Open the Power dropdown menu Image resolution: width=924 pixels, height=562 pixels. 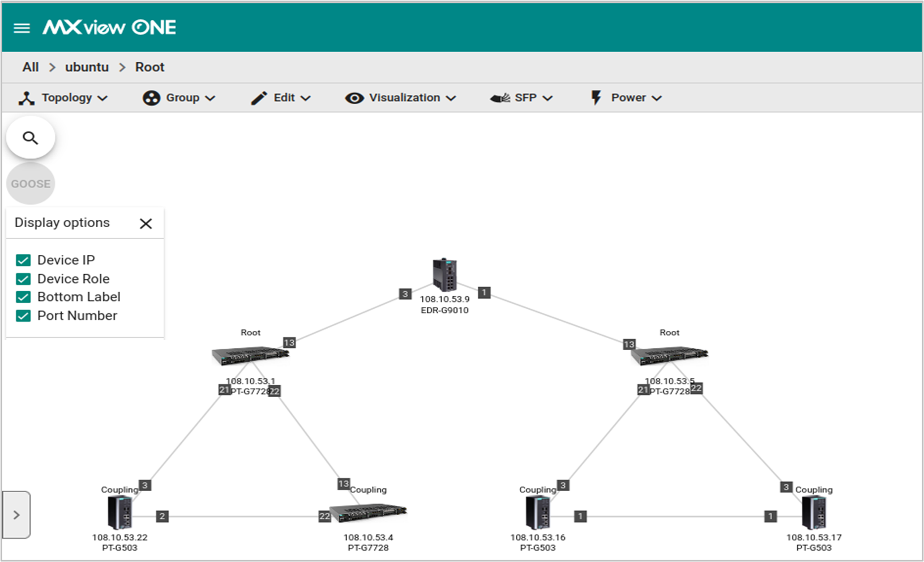click(x=626, y=97)
